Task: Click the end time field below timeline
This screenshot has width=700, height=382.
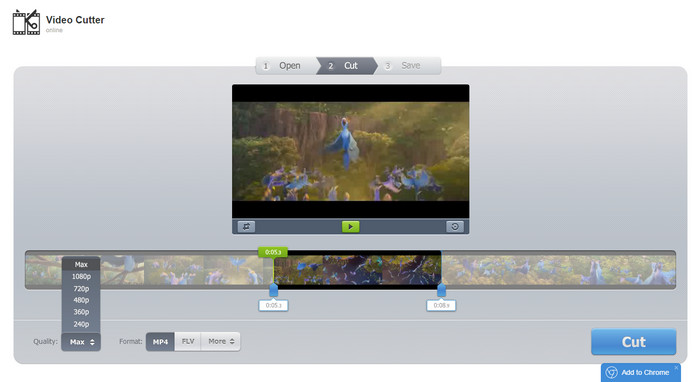Action: click(x=441, y=305)
